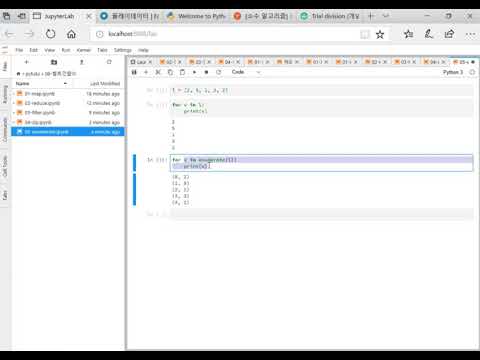This screenshot has height=360, width=480.
Task: Select the highlighted 05-enumerate.ipynb file
Action: [68, 132]
